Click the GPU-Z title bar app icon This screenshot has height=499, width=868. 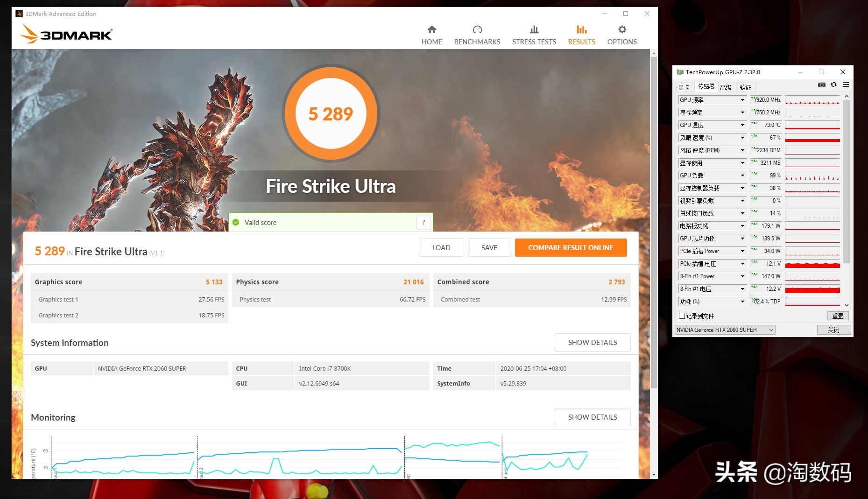point(680,72)
